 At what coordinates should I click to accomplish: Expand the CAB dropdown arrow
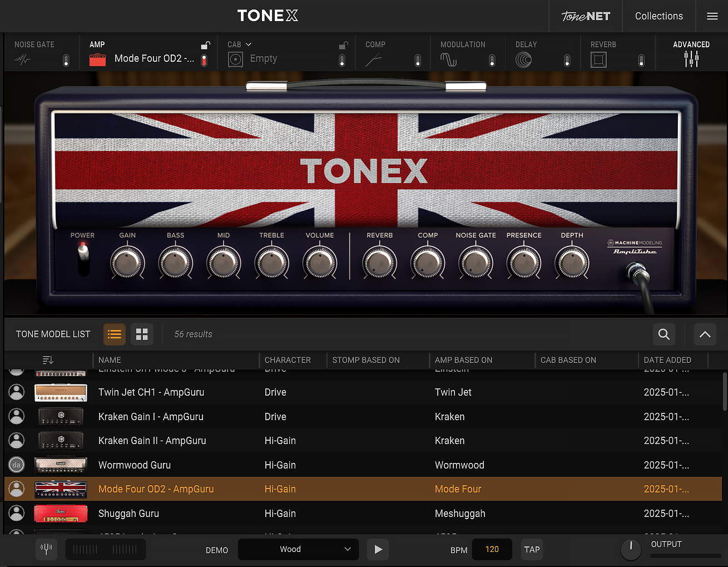(248, 45)
